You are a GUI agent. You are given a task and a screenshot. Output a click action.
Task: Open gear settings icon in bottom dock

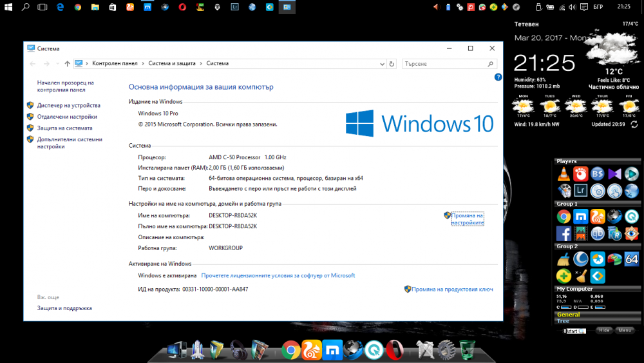(446, 350)
